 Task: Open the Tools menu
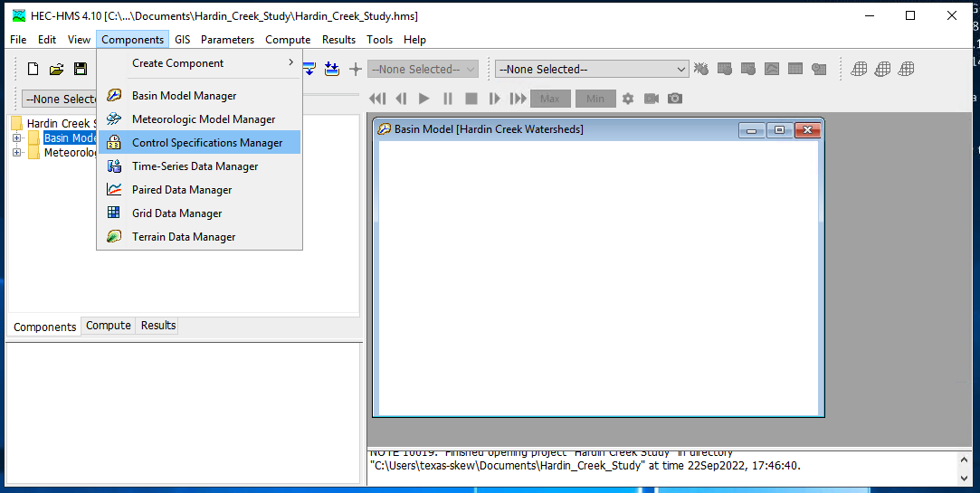click(379, 40)
